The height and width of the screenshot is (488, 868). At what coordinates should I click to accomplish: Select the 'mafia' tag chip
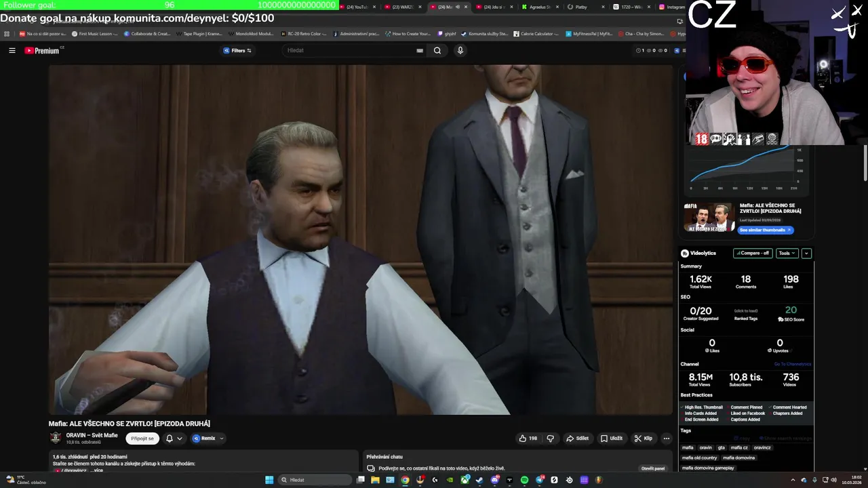(688, 447)
